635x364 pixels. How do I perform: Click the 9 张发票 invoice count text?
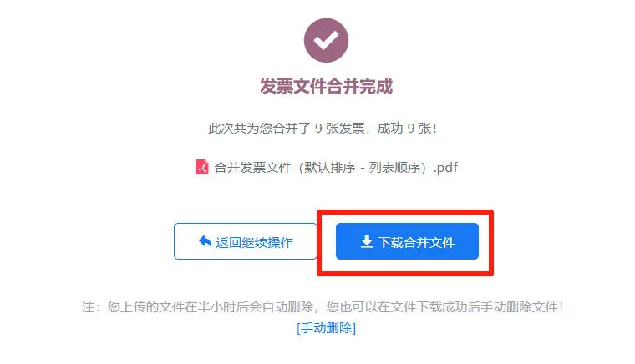click(x=340, y=129)
